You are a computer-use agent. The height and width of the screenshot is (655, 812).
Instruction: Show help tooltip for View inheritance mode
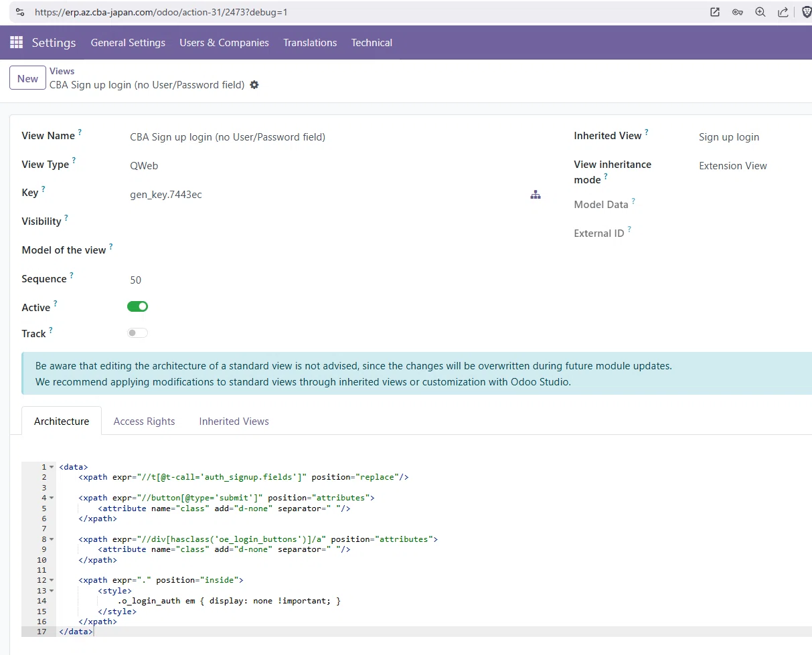pos(606,177)
